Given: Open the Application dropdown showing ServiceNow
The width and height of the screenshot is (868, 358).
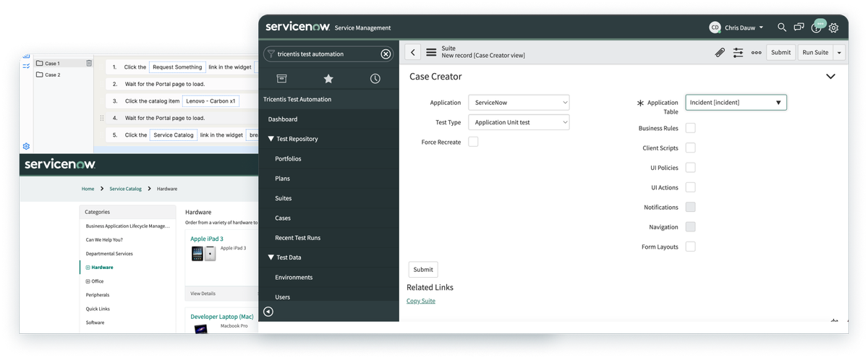Looking at the screenshot, I should (x=519, y=103).
